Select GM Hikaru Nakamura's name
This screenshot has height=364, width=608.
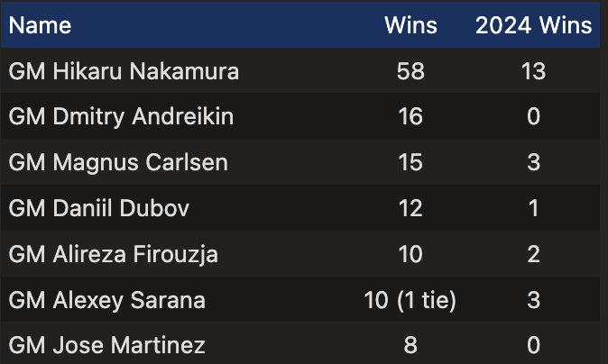(124, 71)
